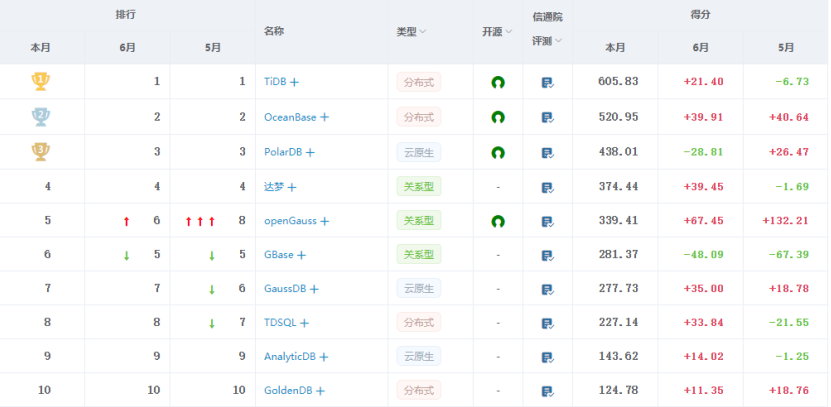Screen dimensions: 831x407
Task: Open the evaluation report icon for openGauss
Action: 547,222
